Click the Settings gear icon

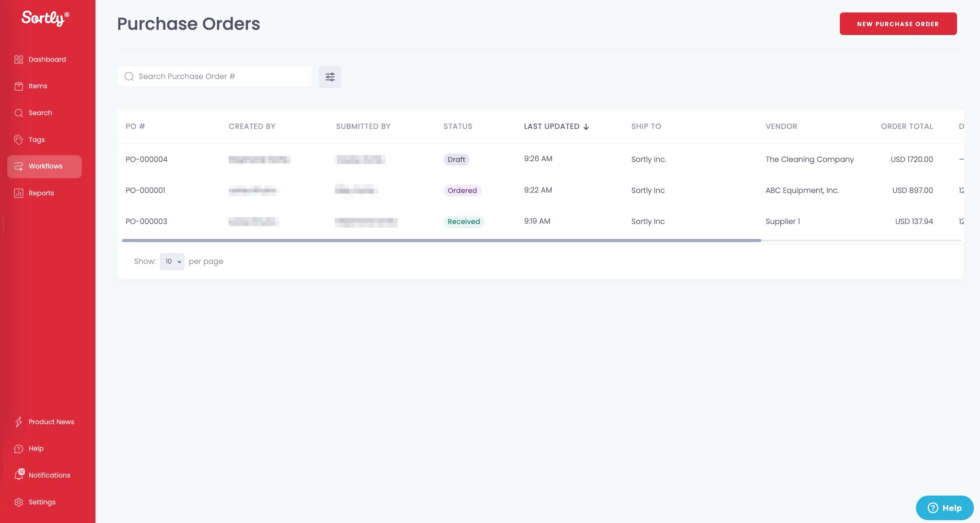tap(19, 502)
